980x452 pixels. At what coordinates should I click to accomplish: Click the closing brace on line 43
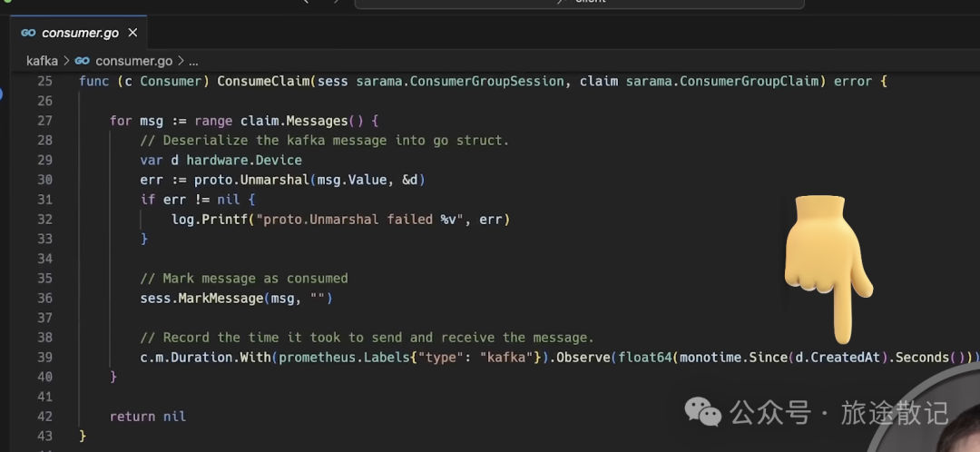pyautogui.click(x=83, y=437)
